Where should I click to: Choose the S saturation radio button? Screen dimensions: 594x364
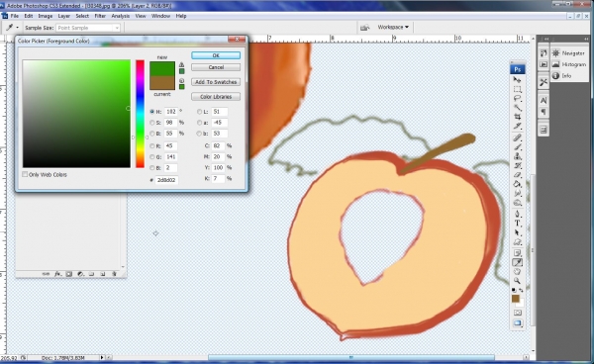(151, 123)
